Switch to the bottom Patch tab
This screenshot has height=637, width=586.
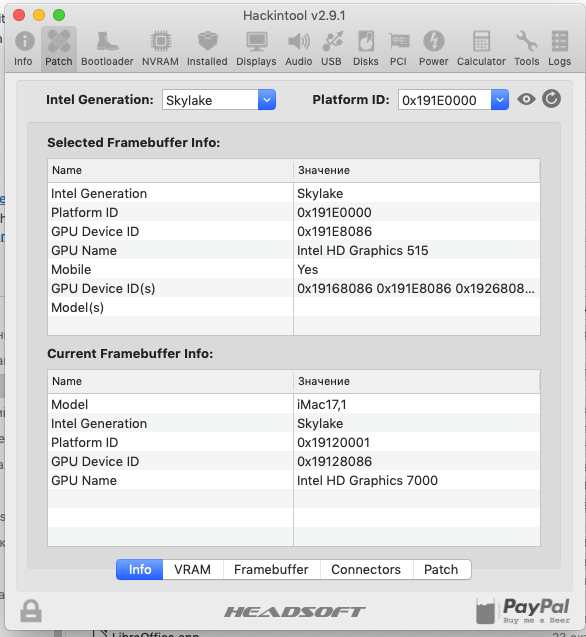(442, 570)
